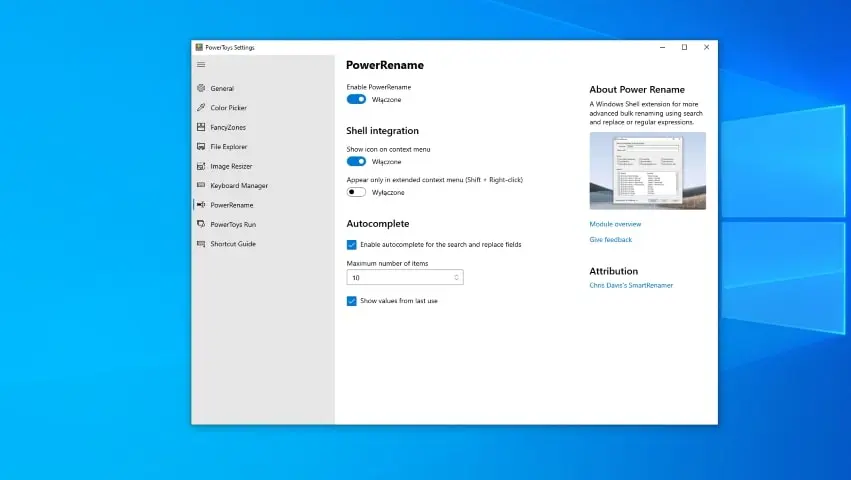The width and height of the screenshot is (851, 480).
Task: Click the About Power Rename preview image
Action: click(647, 171)
